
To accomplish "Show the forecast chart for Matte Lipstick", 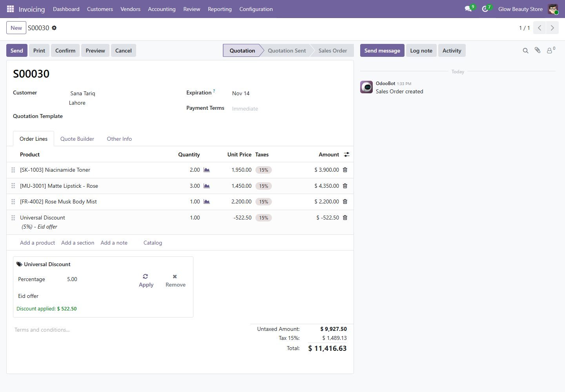I will [207, 186].
